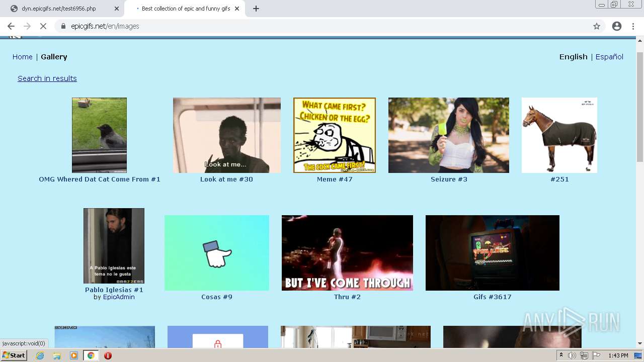
Task: Open the Windows Start menu
Action: [14, 355]
